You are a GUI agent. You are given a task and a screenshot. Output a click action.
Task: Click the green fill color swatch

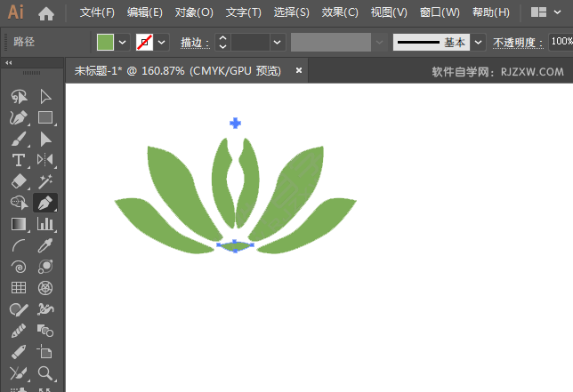click(105, 43)
